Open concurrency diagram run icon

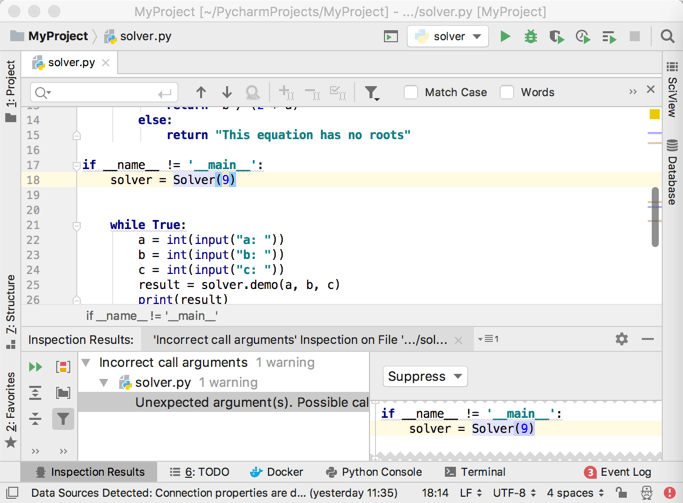click(x=609, y=37)
